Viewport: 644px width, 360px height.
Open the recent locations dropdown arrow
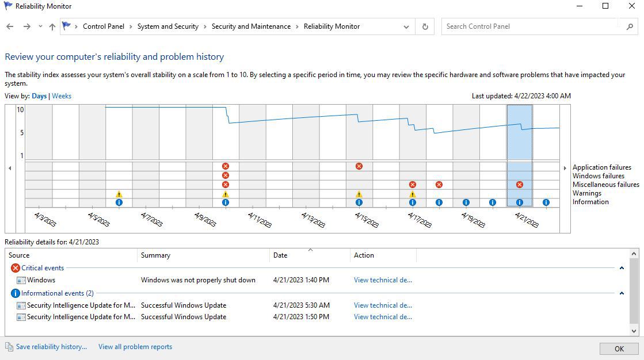click(40, 26)
